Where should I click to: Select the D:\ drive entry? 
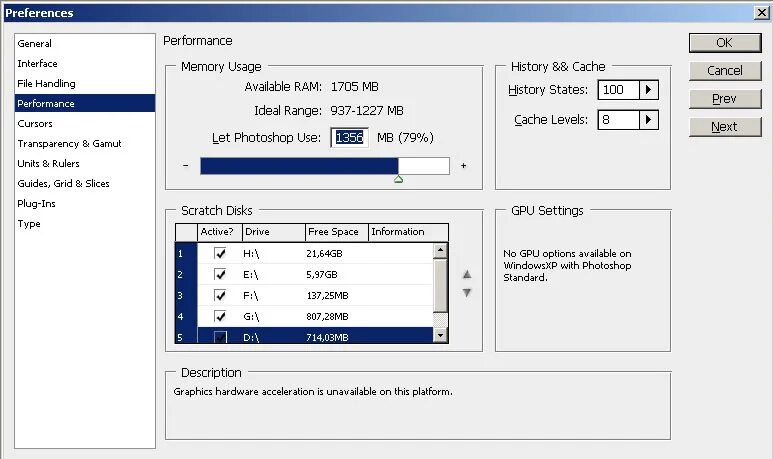point(251,338)
